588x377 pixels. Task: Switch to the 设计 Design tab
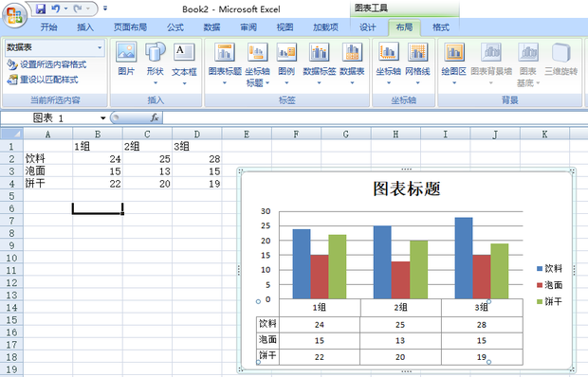(x=368, y=27)
